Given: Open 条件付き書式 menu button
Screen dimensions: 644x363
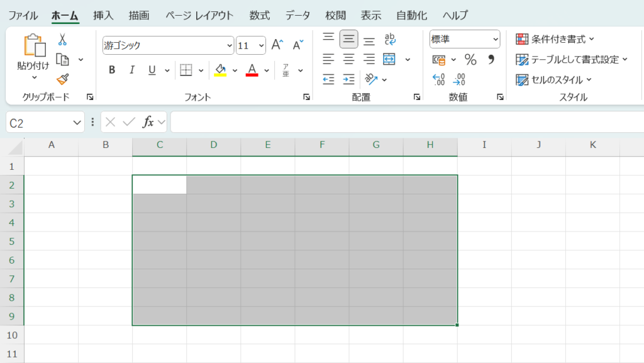Looking at the screenshot, I should tap(555, 39).
